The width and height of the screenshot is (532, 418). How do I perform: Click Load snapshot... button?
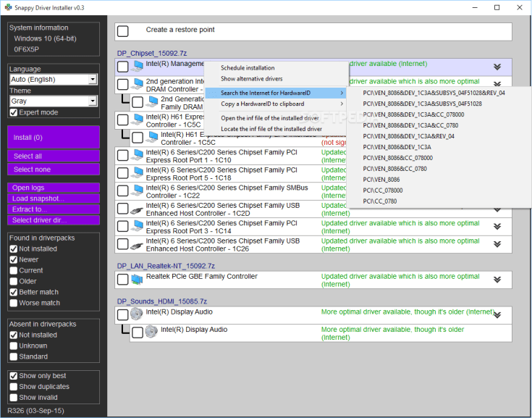coord(54,198)
